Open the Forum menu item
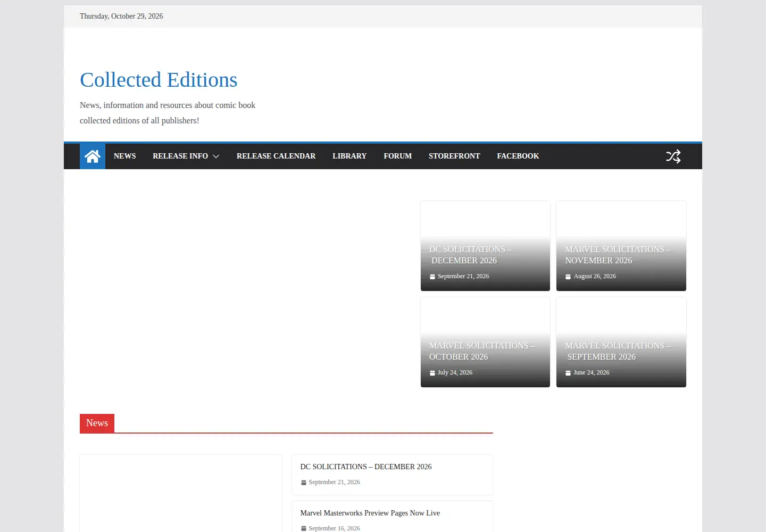Viewport: 766px width, 532px height. click(398, 156)
